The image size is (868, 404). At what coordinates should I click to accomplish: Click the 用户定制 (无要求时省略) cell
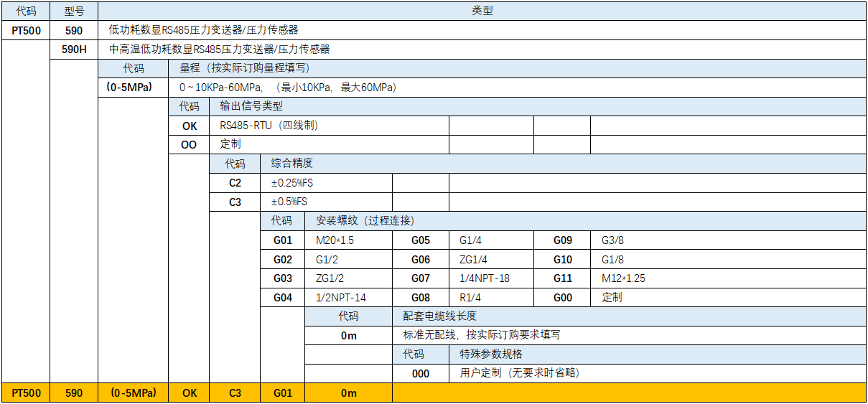pyautogui.click(x=519, y=374)
